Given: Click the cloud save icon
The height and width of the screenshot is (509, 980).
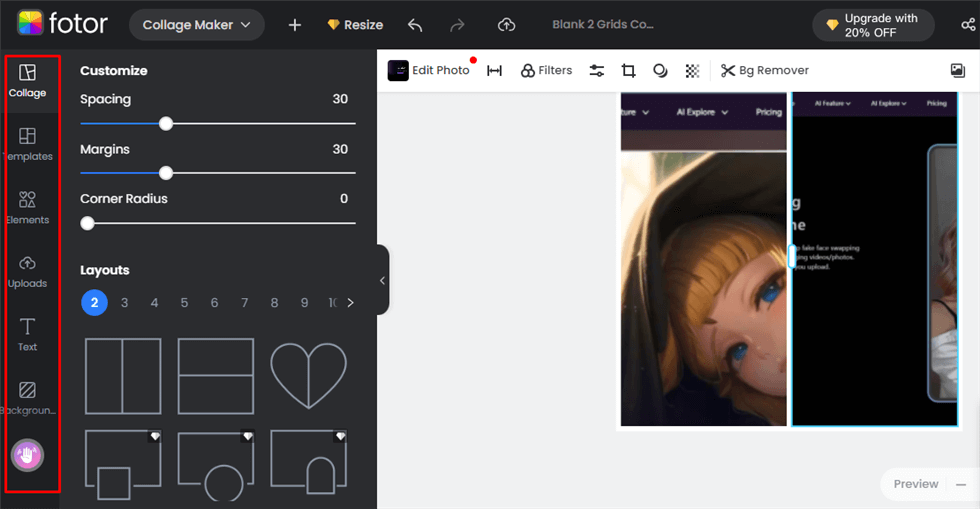Looking at the screenshot, I should tap(506, 25).
